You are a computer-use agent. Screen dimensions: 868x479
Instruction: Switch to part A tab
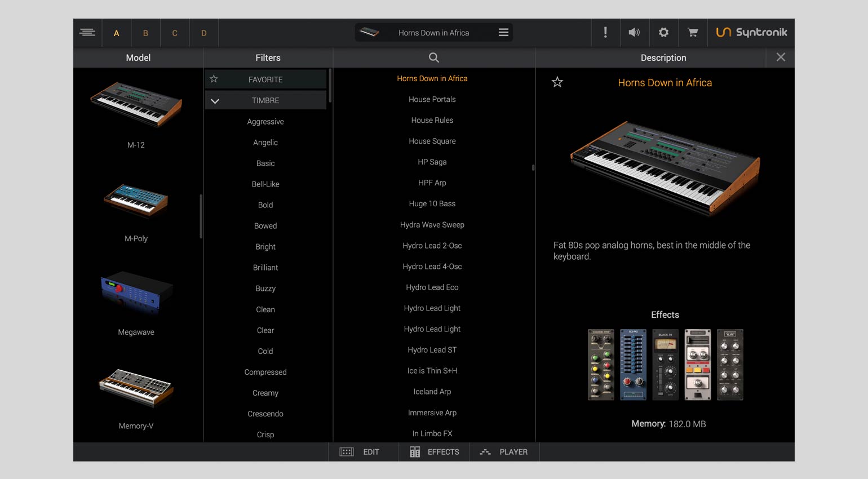pyautogui.click(x=117, y=33)
